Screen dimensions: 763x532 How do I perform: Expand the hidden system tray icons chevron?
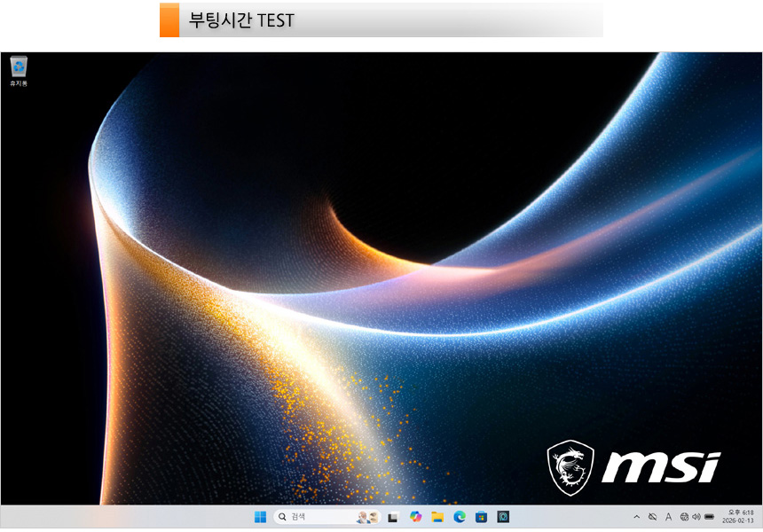[636, 517]
